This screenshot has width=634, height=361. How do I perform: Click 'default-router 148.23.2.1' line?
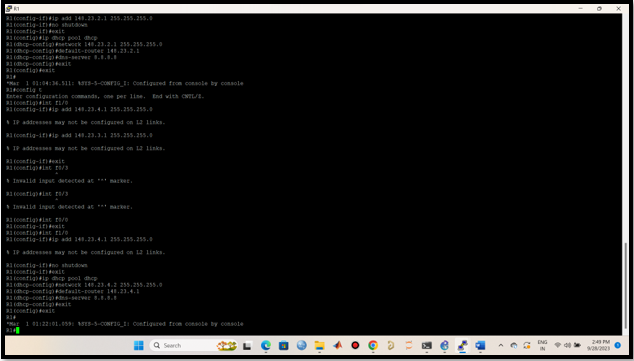click(x=73, y=51)
